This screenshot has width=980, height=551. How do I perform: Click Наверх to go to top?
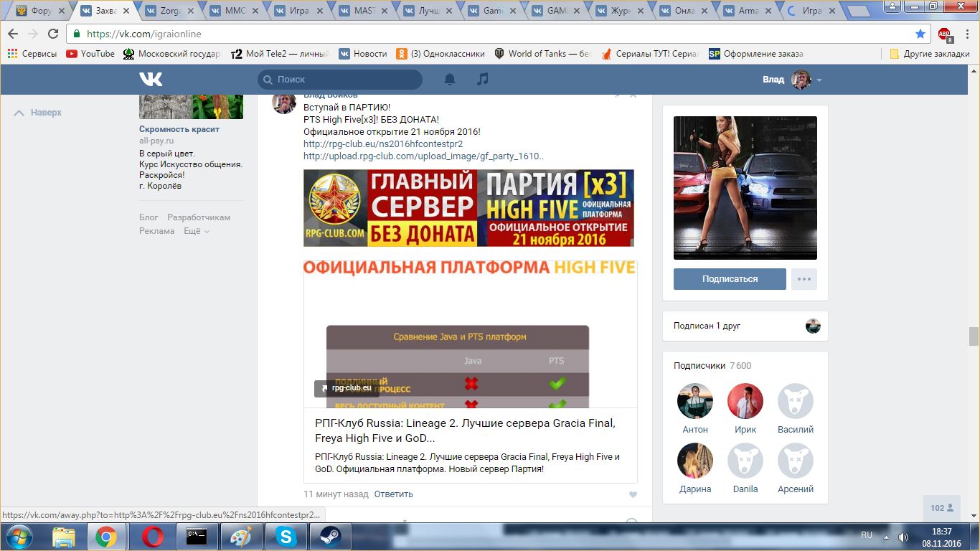pos(38,113)
